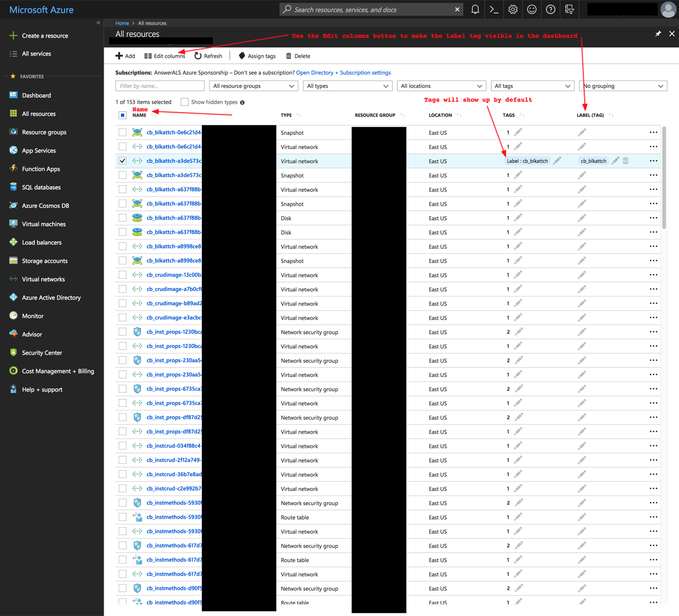Viewport: 679px width, 616px height.
Task: Open the notifications bell icon
Action: click(x=475, y=10)
